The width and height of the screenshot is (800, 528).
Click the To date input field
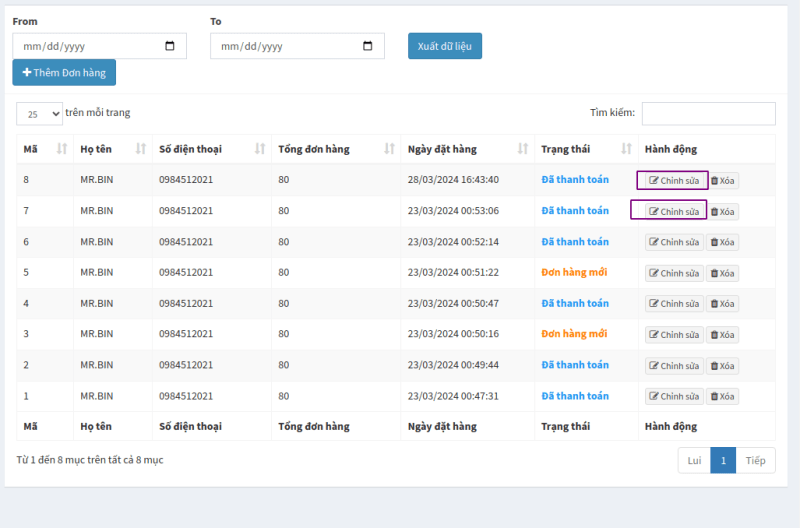(297, 46)
